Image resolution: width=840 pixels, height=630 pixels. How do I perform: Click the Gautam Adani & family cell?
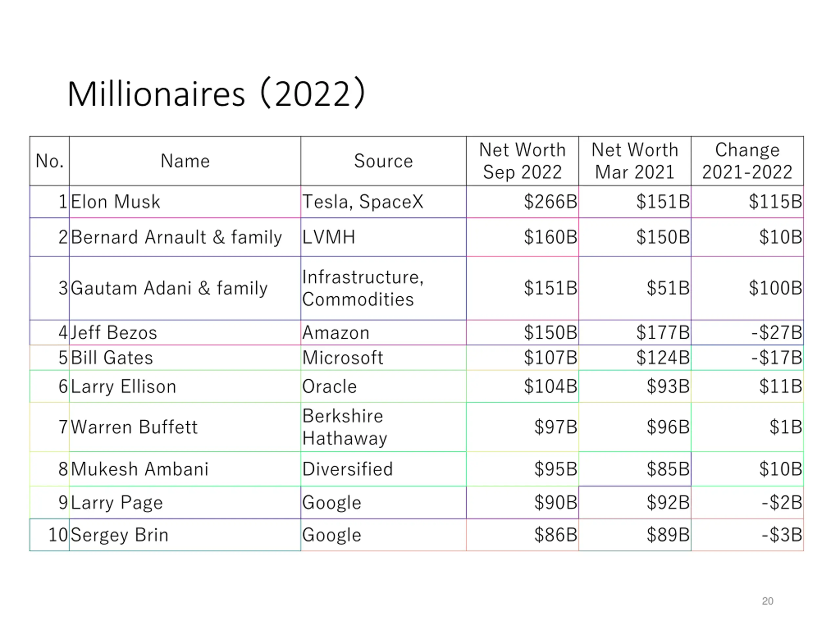(185, 288)
